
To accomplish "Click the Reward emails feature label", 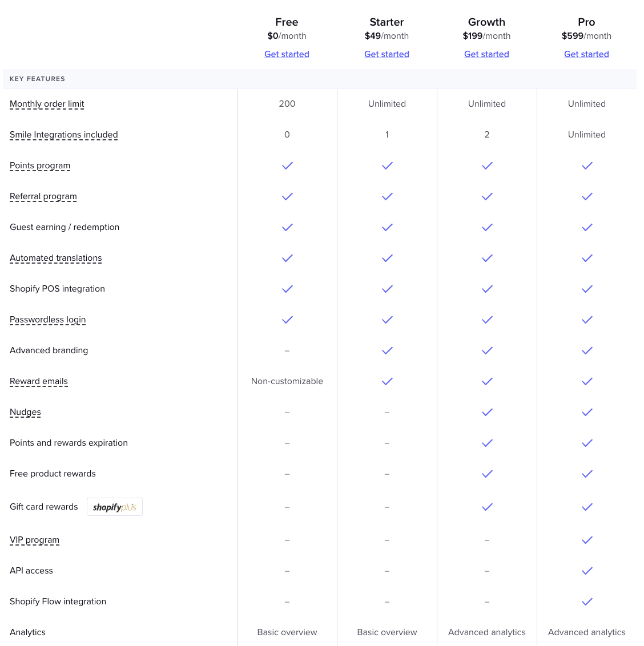I will point(39,381).
